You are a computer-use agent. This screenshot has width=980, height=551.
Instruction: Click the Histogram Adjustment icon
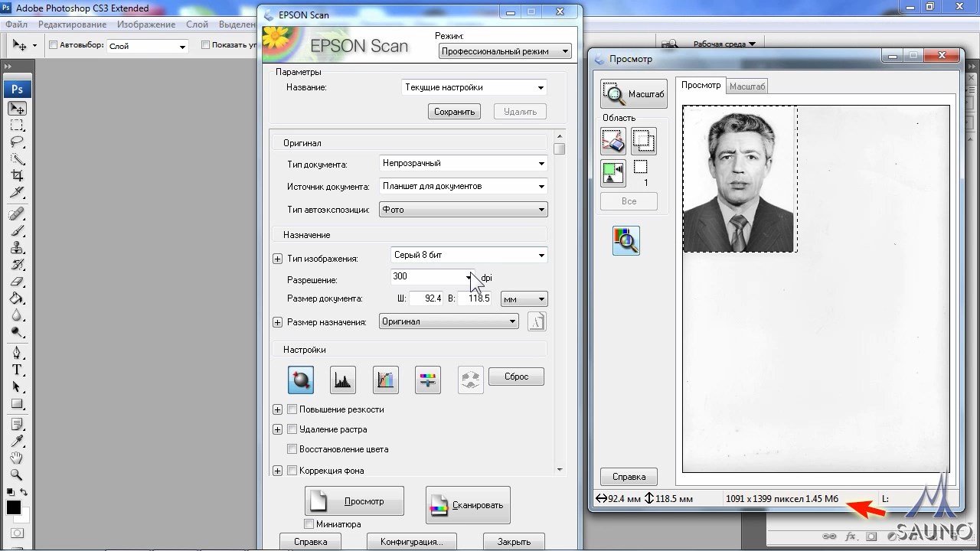pyautogui.click(x=343, y=380)
